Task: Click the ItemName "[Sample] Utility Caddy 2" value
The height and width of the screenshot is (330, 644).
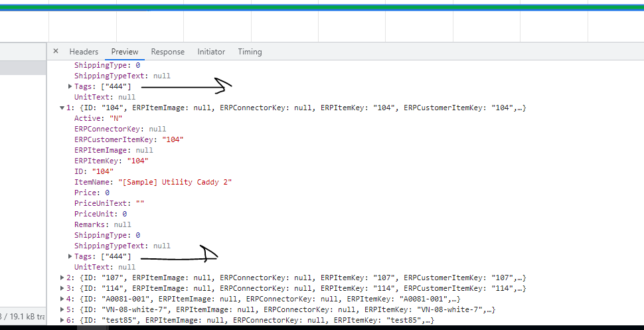Action: [x=175, y=182]
